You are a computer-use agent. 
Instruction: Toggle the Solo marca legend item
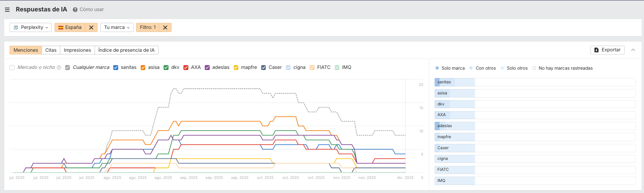450,68
